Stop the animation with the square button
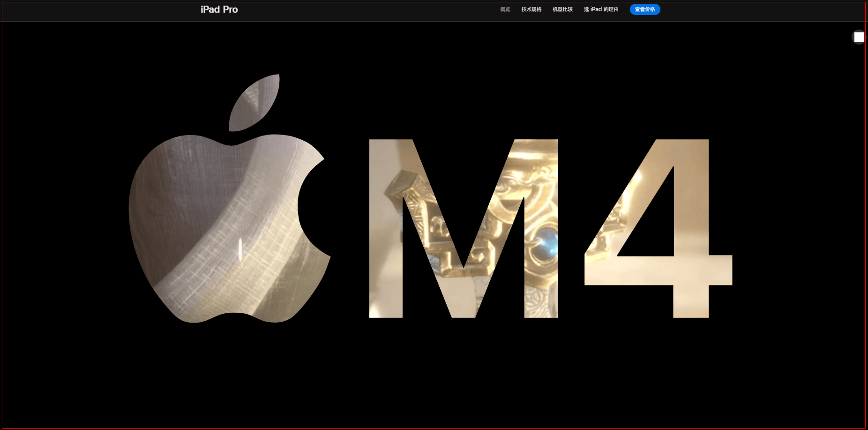 [859, 37]
